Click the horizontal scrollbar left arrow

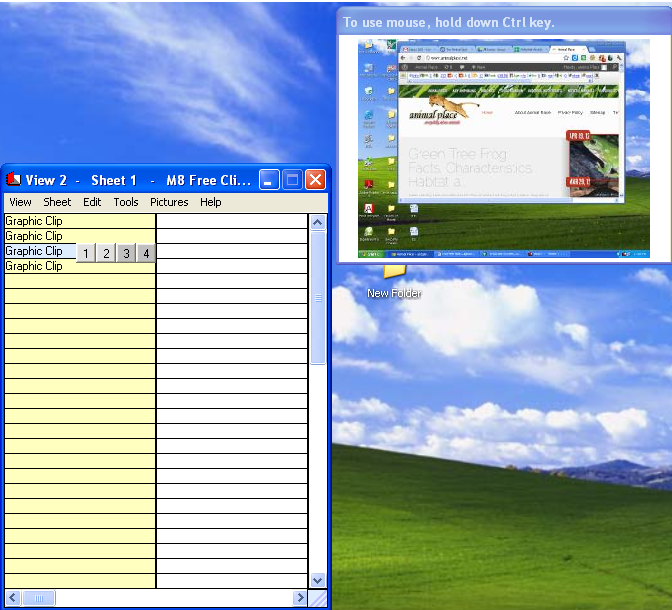(12, 598)
